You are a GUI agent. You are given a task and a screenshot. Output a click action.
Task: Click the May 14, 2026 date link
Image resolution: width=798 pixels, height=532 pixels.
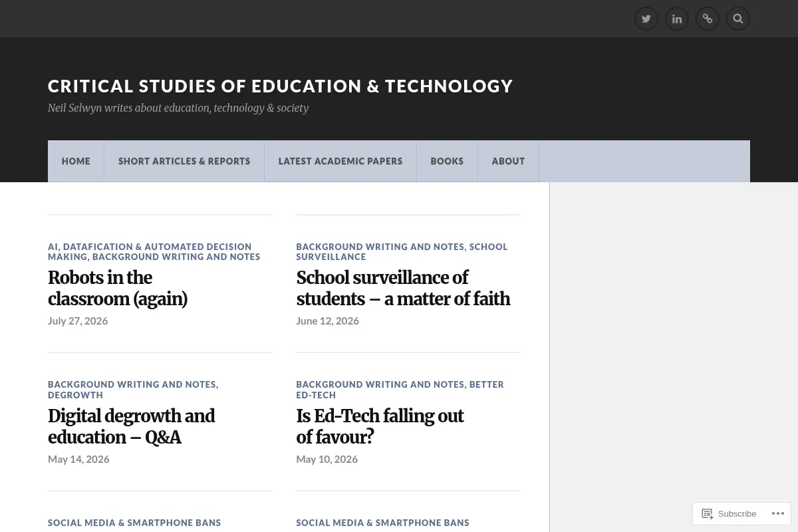pos(78,459)
